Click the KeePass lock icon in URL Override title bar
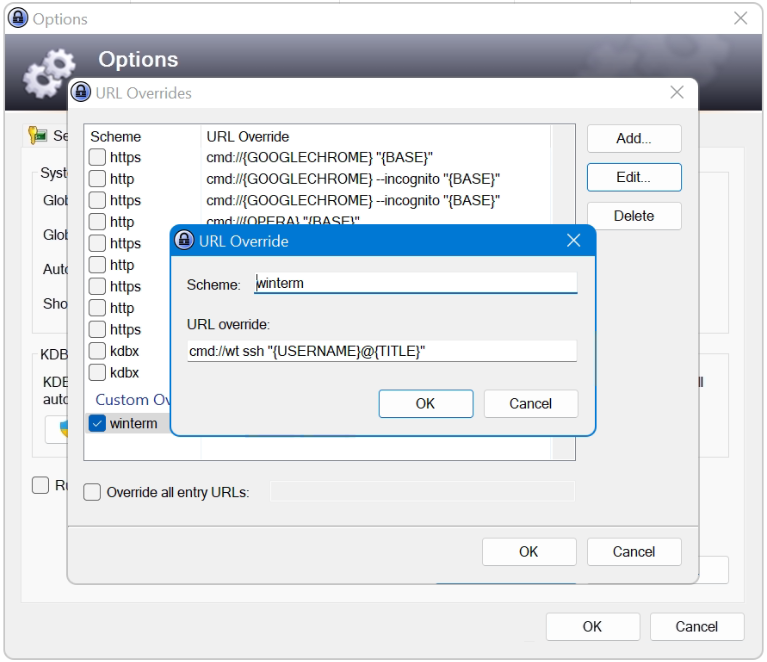767x662 pixels. click(x=184, y=240)
